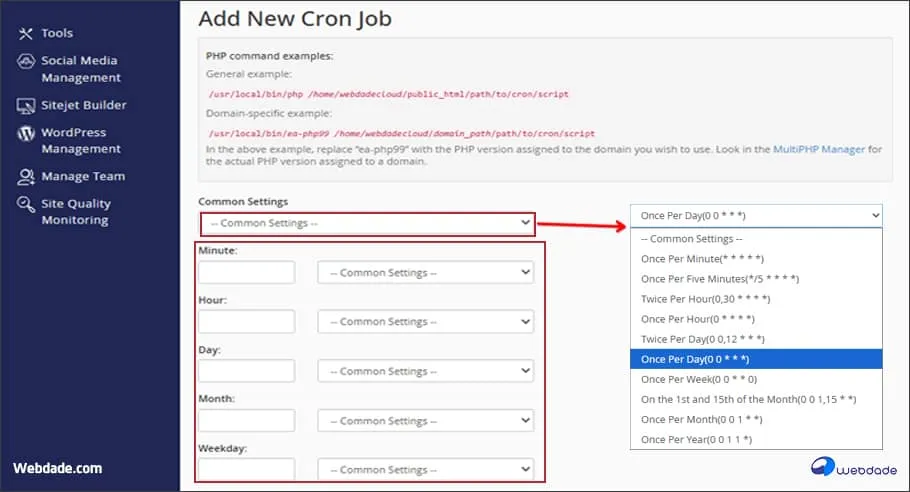Open the main Common Settings dropdown
Viewport: 910px width, 492px height.
pyautogui.click(x=367, y=224)
